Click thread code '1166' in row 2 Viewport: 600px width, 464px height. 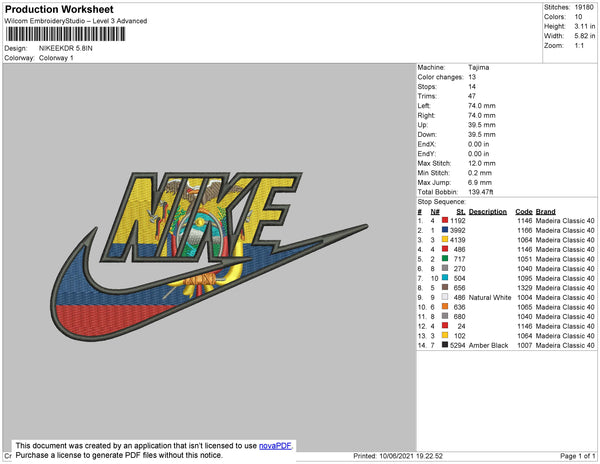tap(524, 230)
